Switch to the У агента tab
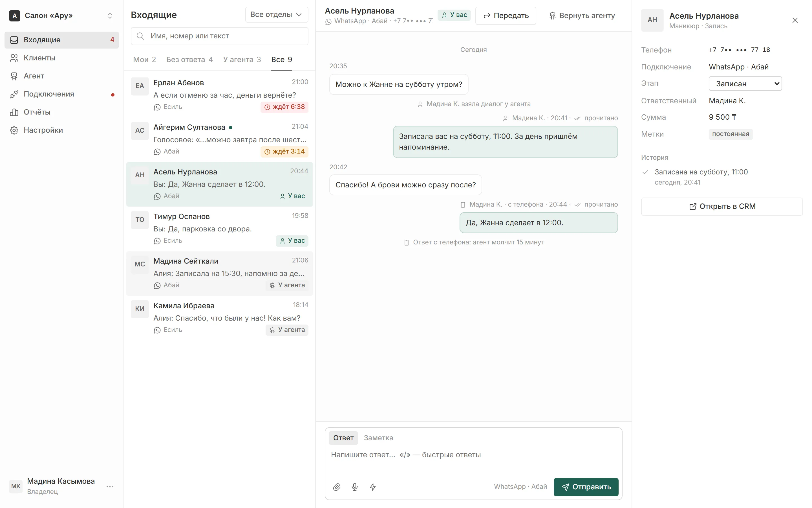The height and width of the screenshot is (508, 812). tap(242, 60)
